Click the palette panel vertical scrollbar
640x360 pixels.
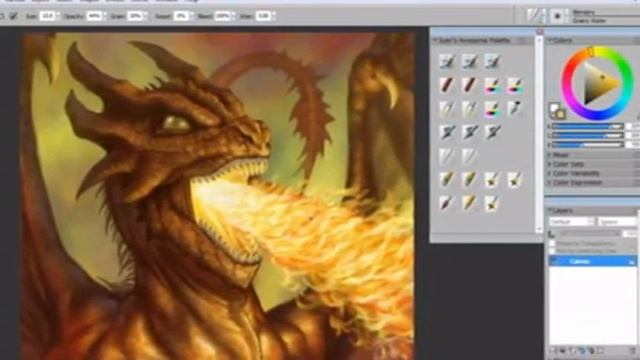click(x=539, y=135)
